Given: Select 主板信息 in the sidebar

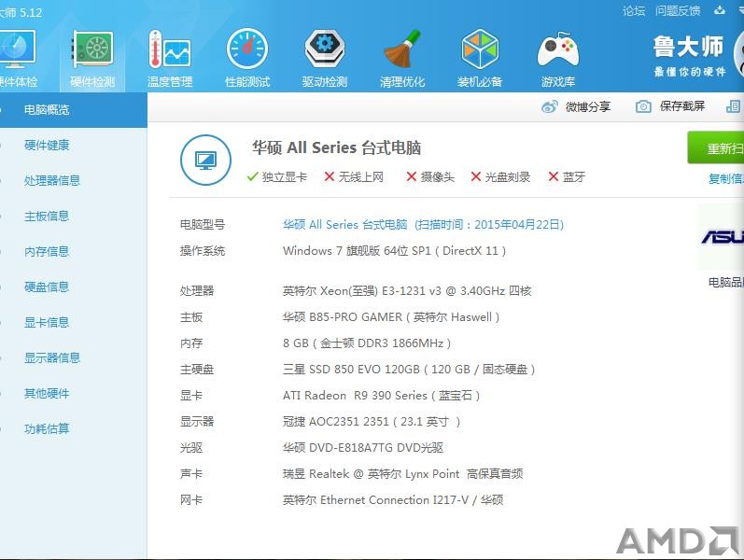Looking at the screenshot, I should 47,216.
